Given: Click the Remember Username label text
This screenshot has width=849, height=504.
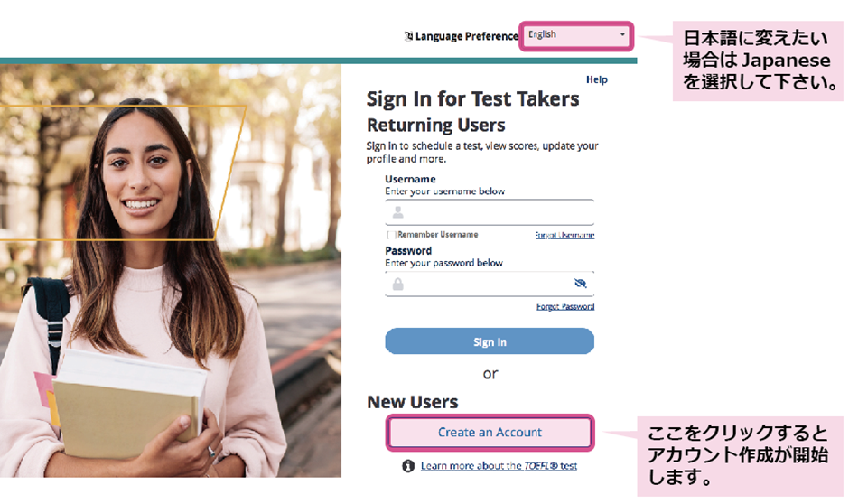Looking at the screenshot, I should point(437,235).
